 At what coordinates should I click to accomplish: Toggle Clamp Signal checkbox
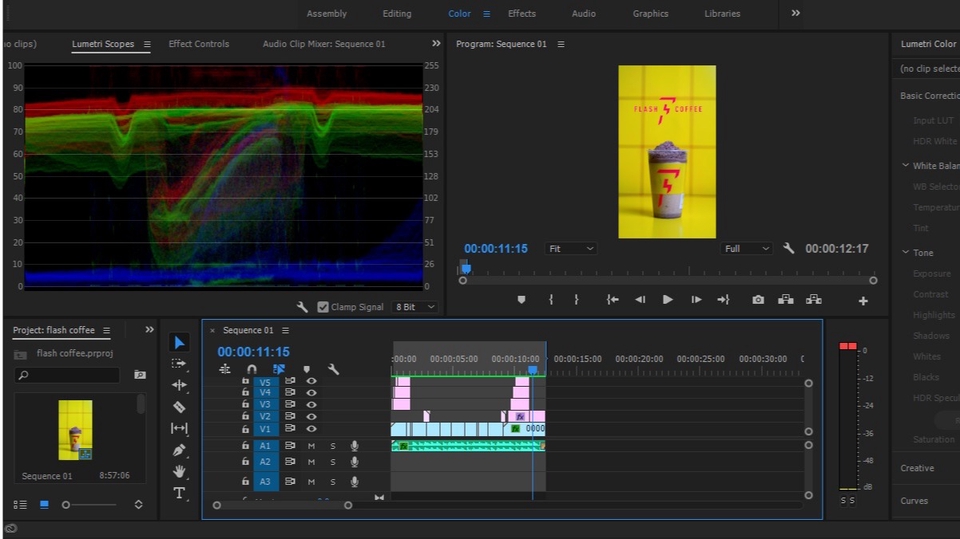(323, 307)
